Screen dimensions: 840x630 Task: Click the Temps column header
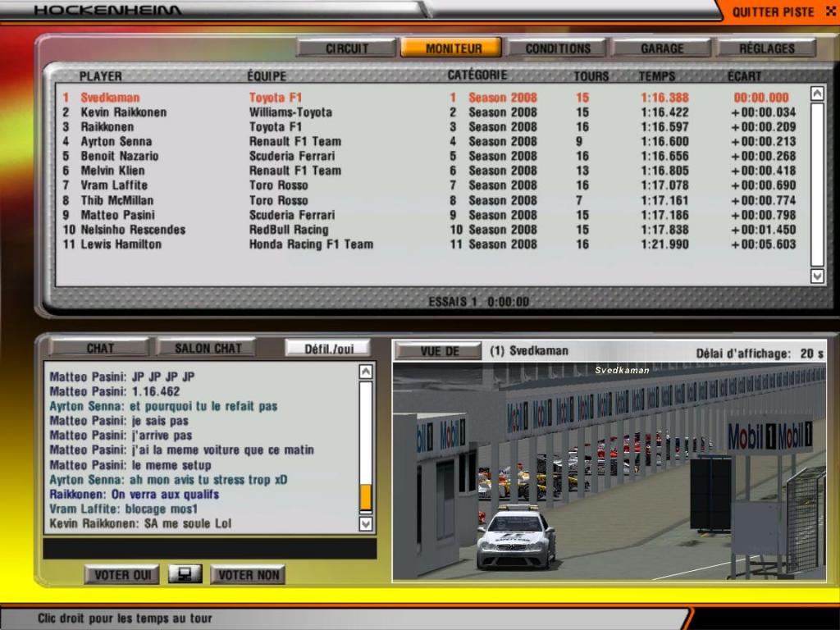[657, 76]
